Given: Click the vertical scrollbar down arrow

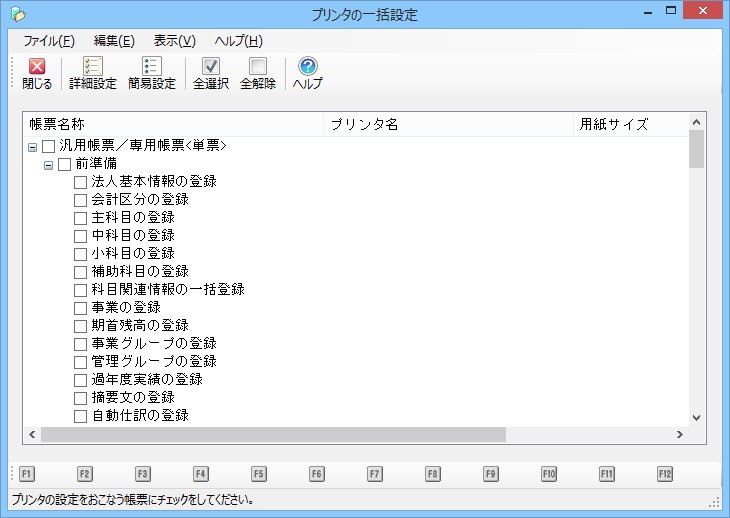Looking at the screenshot, I should coord(697,419).
